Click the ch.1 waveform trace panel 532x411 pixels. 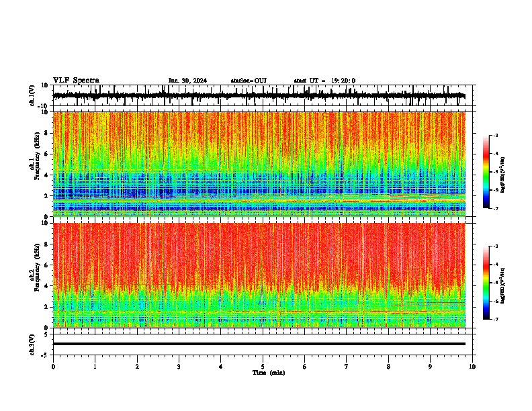263,95
